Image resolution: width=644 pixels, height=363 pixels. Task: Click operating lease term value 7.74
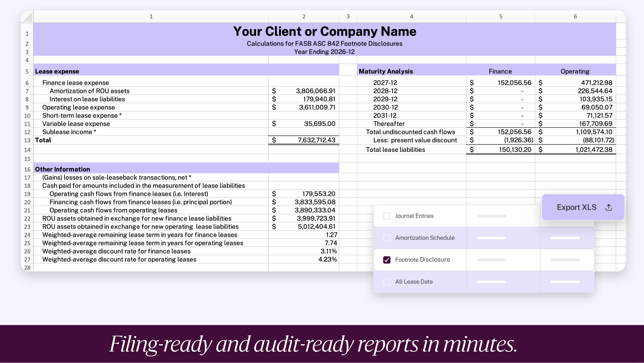coord(331,243)
